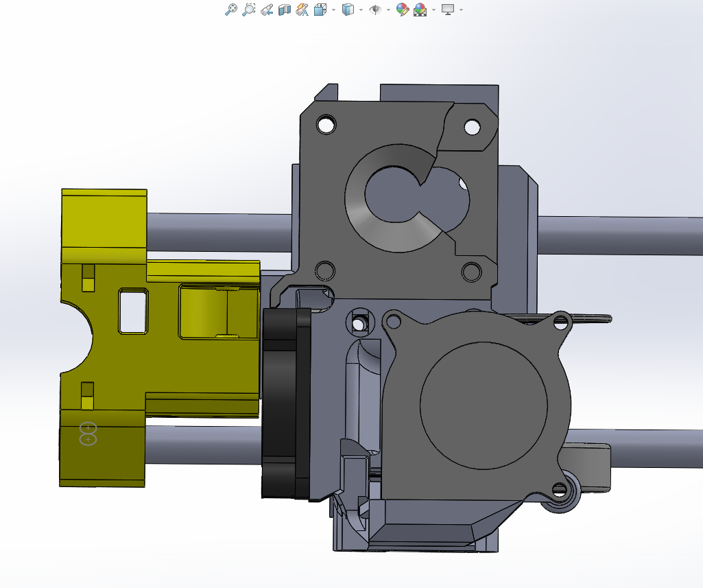Image resolution: width=703 pixels, height=588 pixels.
Task: Go back to Previous View
Action: 267,10
